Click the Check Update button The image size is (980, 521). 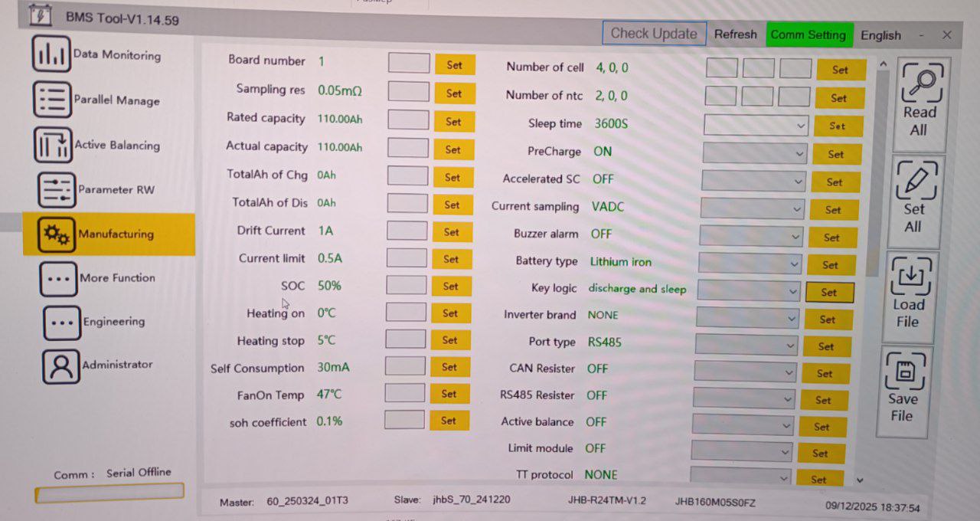click(x=654, y=34)
